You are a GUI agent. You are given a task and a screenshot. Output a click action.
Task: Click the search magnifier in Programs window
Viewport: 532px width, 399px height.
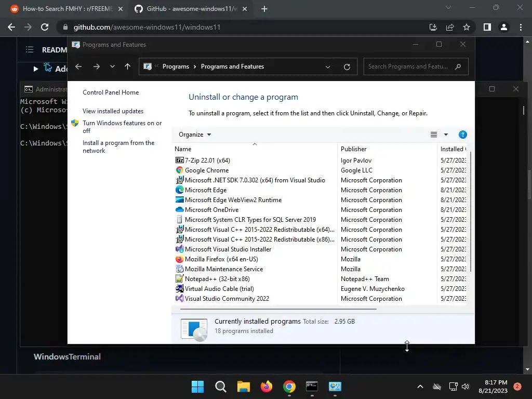[x=458, y=66]
